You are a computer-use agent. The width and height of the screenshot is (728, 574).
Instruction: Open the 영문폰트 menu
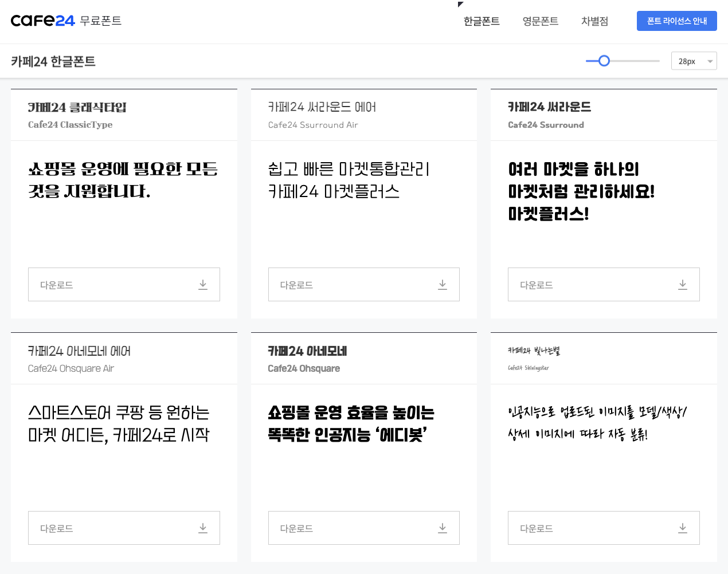coord(541,21)
